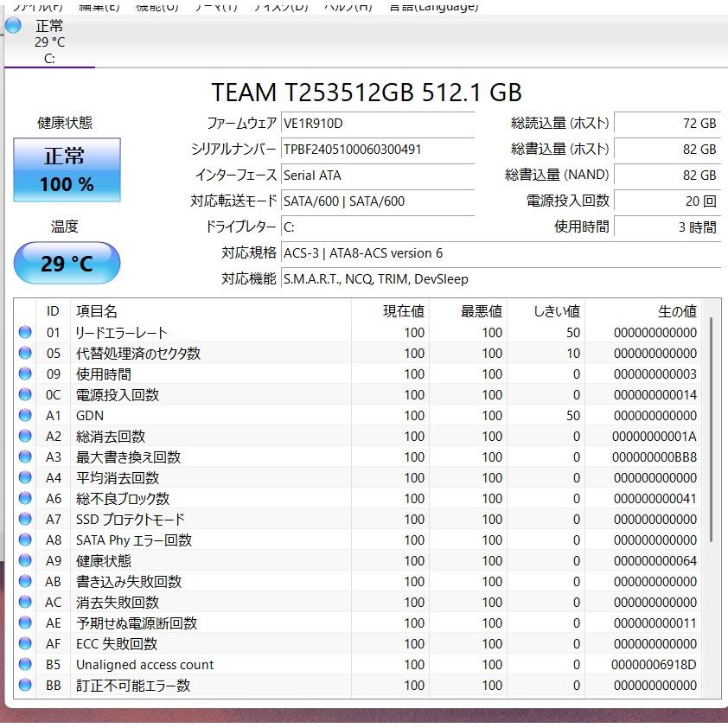Click the transfer mode field SATA/600 | SATA/600
728x728 pixels.
378,201
